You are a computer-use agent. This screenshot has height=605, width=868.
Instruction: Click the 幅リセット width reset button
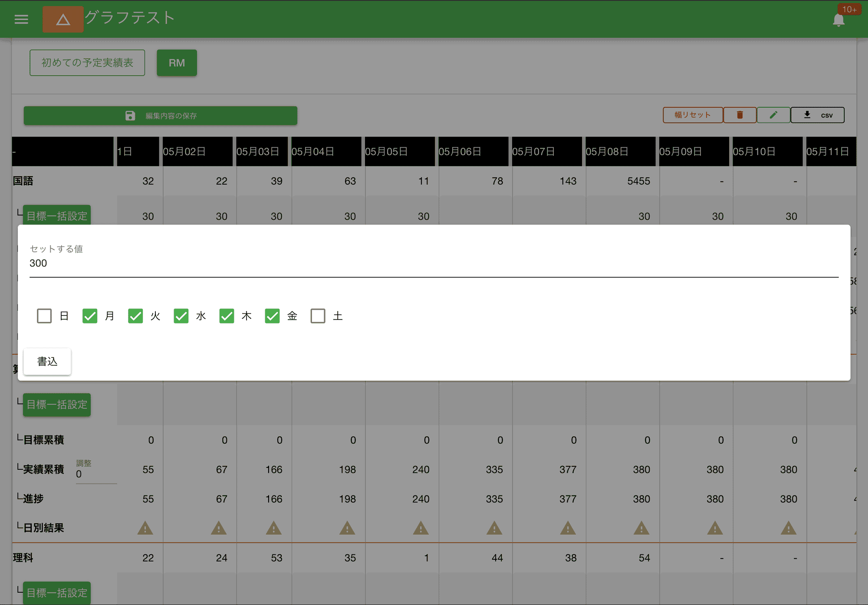point(692,115)
